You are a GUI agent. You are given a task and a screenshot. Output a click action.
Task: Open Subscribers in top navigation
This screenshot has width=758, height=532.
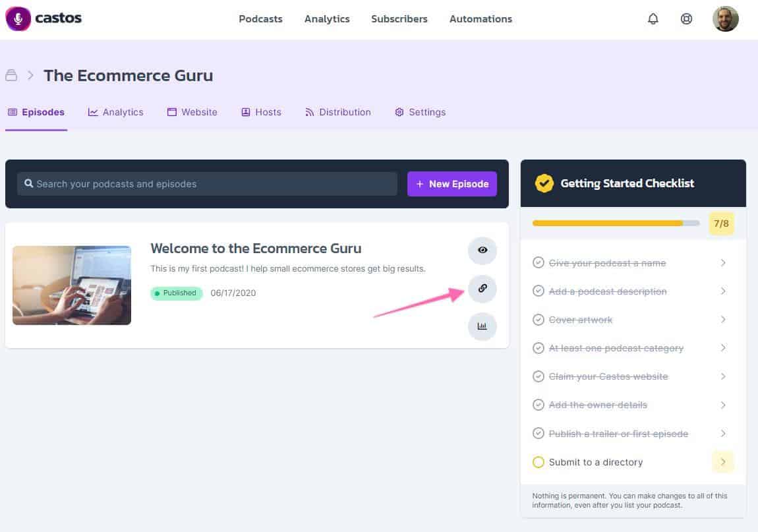click(x=399, y=19)
